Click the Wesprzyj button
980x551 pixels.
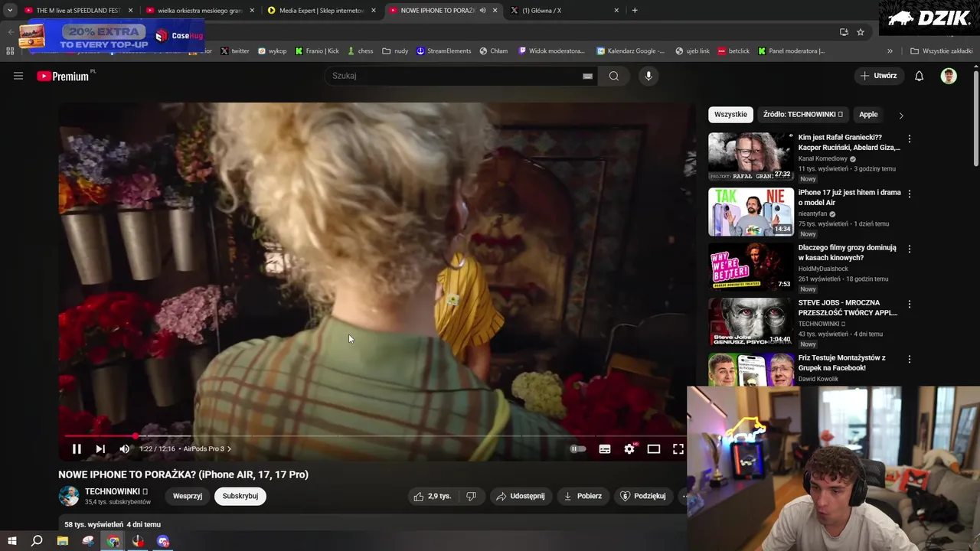(188, 496)
